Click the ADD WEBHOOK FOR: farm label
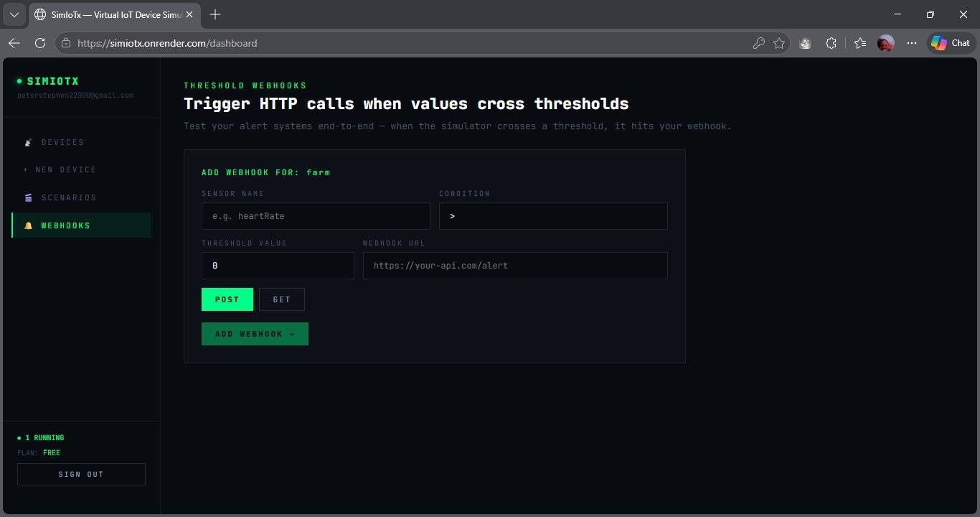The width and height of the screenshot is (980, 517). (265, 172)
